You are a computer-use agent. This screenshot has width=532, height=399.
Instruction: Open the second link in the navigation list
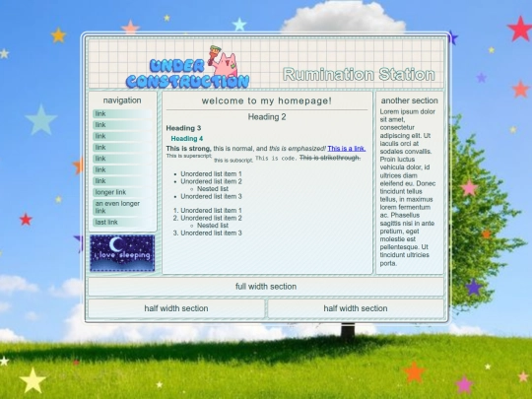point(122,125)
